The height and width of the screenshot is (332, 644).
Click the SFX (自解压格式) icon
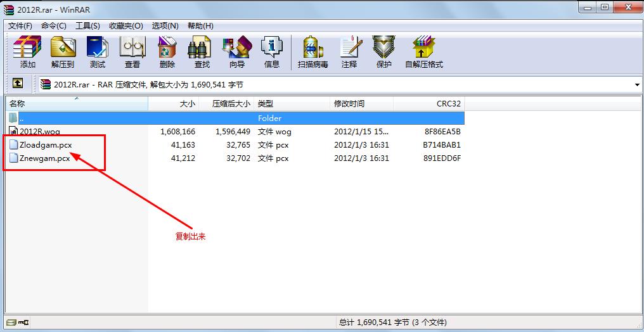(x=424, y=47)
